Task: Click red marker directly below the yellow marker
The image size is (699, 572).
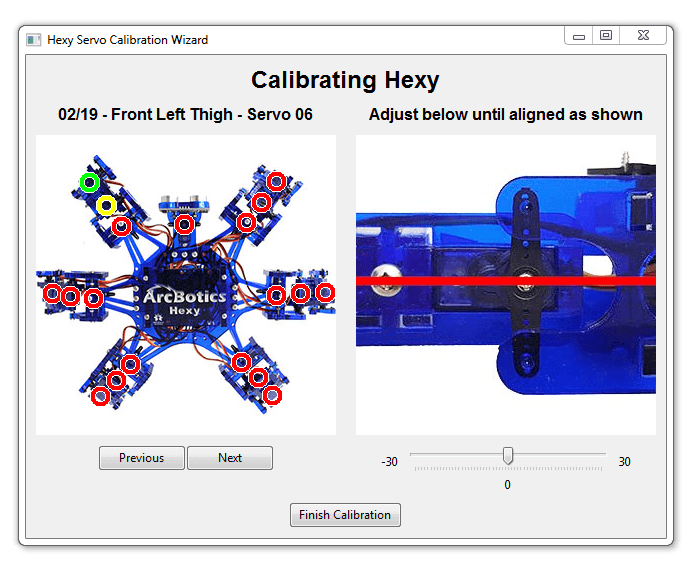Action: pos(121,226)
